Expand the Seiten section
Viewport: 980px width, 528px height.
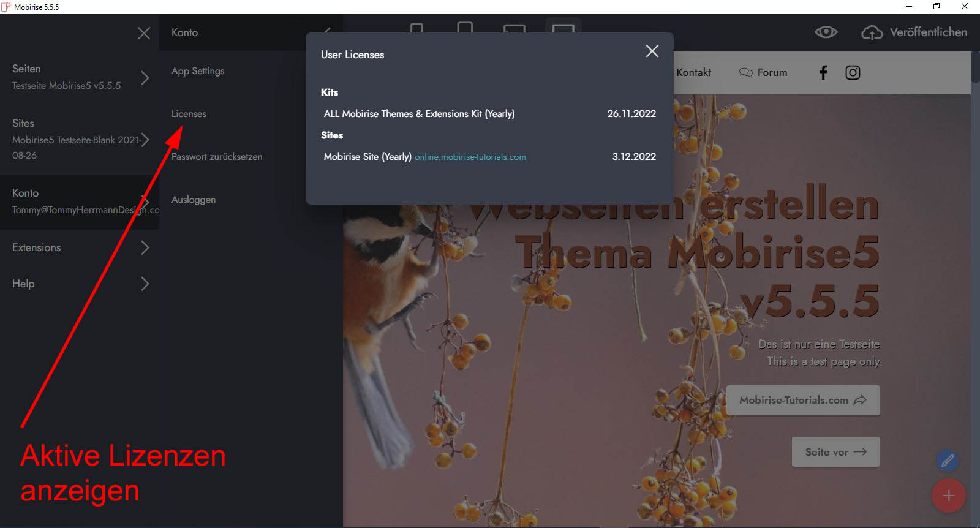[145, 78]
